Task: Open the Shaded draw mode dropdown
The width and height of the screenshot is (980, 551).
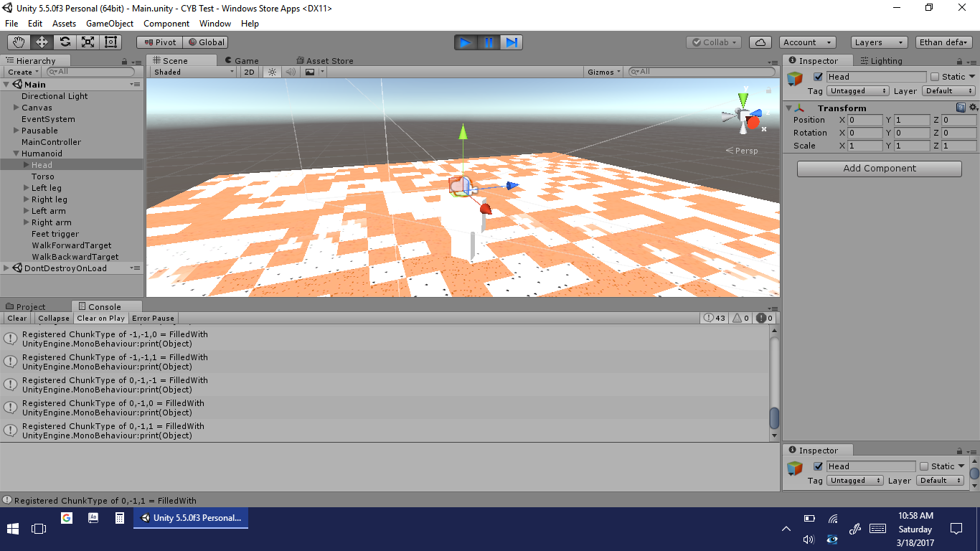Action: pos(193,72)
